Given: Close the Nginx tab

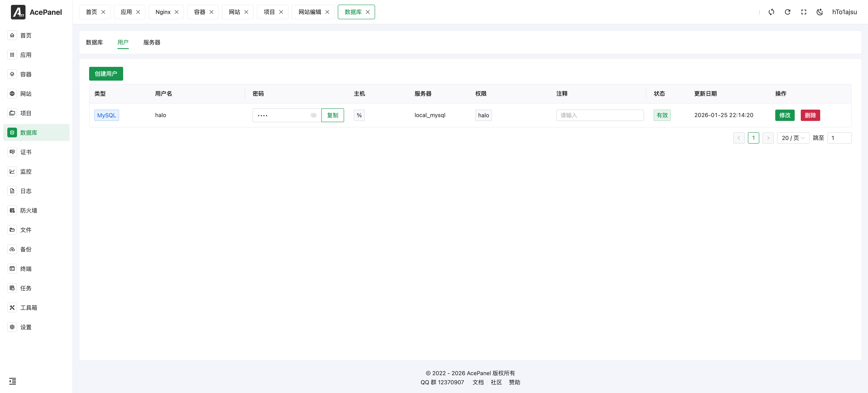Looking at the screenshot, I should [x=177, y=12].
